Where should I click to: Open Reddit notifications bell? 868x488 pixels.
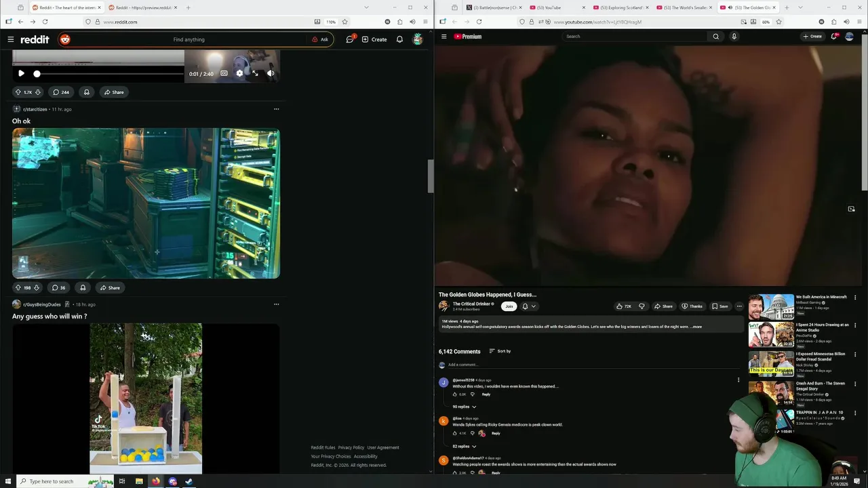pyautogui.click(x=399, y=39)
